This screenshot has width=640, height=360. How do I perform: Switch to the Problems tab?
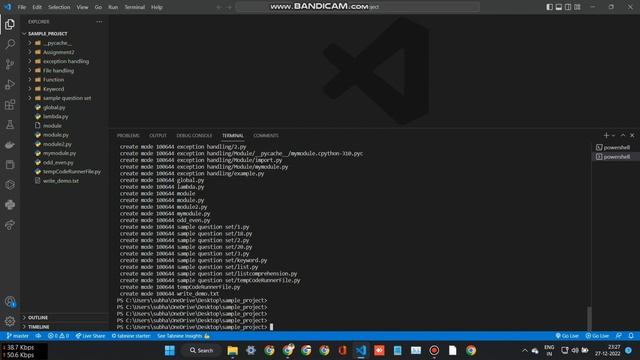tap(128, 136)
